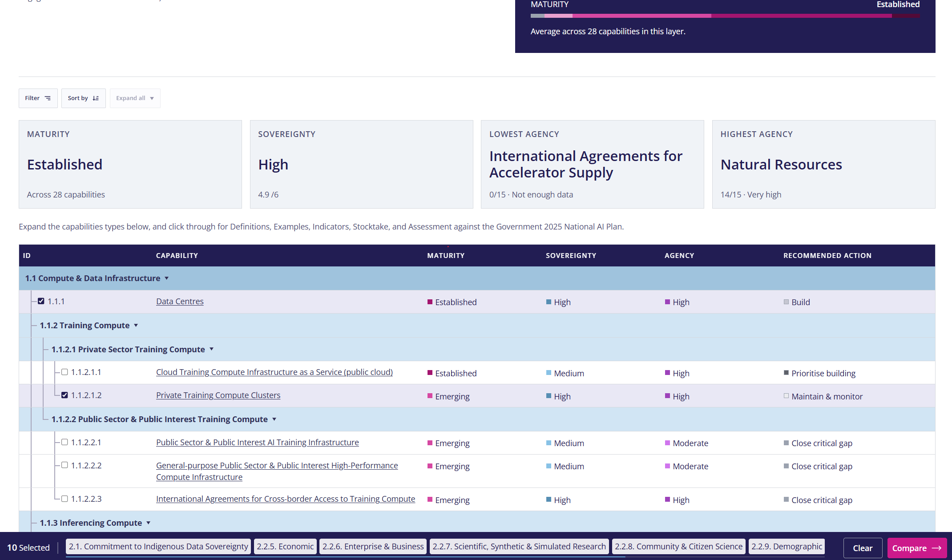Click the 2.2.6. Enterprise & Business chip
The width and height of the screenshot is (952, 560).
click(x=373, y=546)
